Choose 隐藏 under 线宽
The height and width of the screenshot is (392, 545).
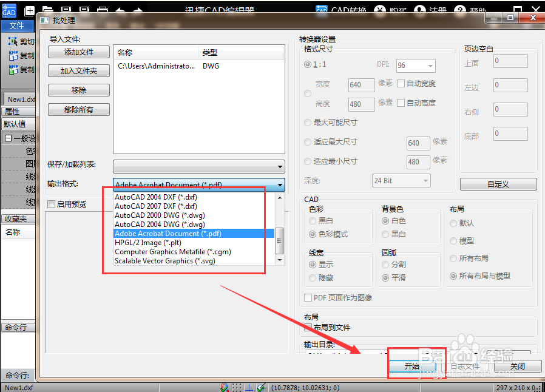point(313,278)
